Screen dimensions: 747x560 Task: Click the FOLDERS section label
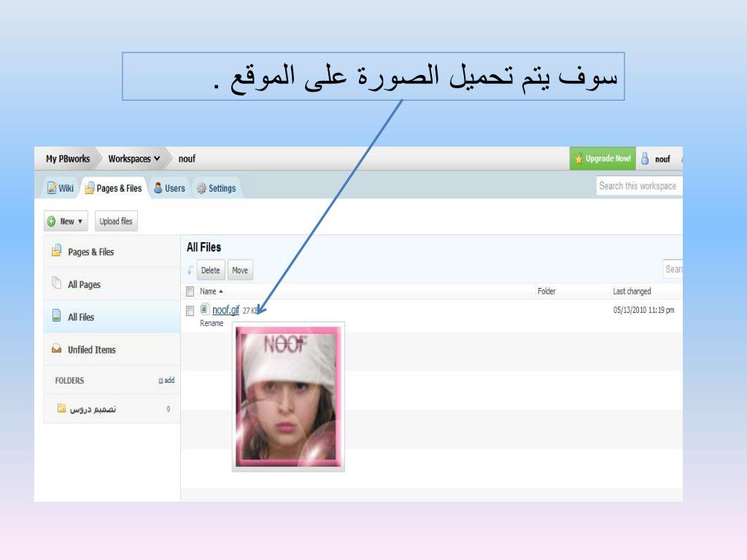69,381
